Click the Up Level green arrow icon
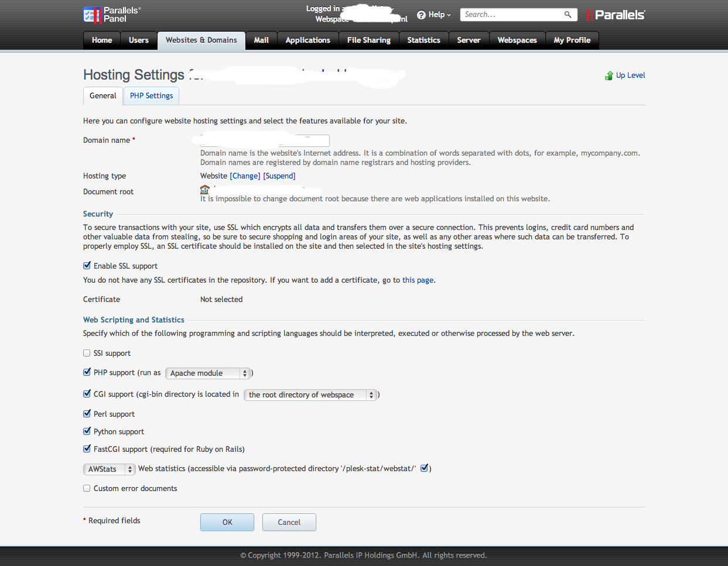The image size is (728, 566). coord(609,76)
